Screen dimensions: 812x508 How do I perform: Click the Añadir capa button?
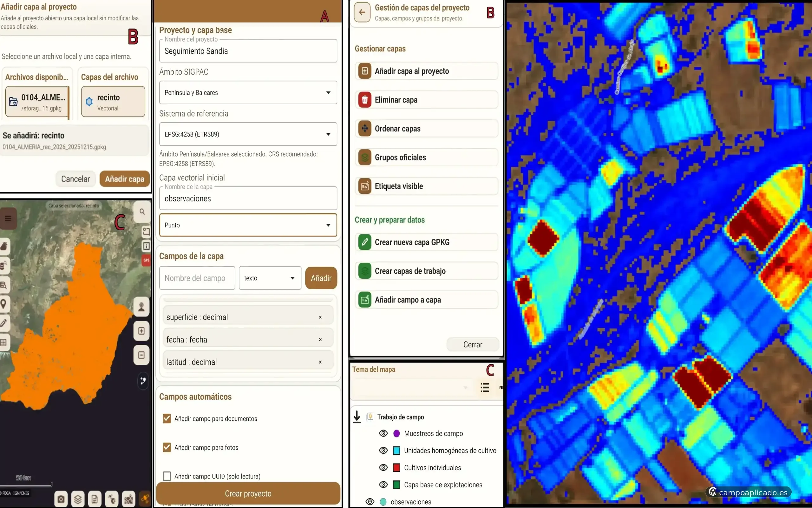(124, 179)
